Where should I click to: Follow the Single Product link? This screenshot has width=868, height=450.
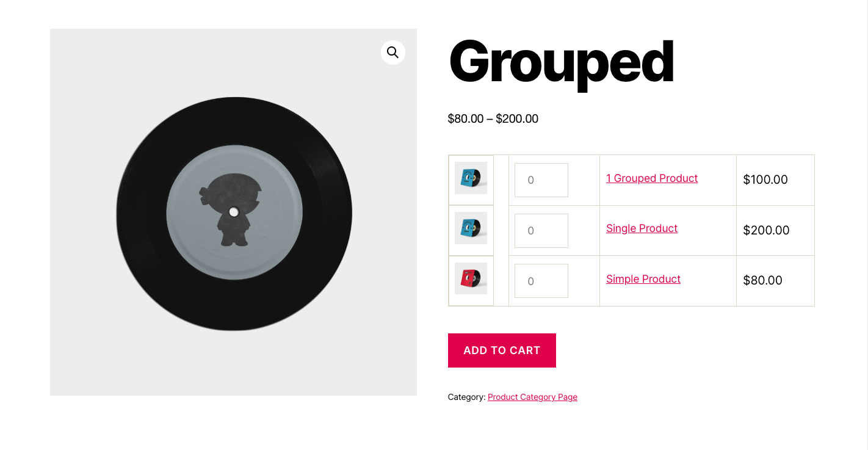642,228
